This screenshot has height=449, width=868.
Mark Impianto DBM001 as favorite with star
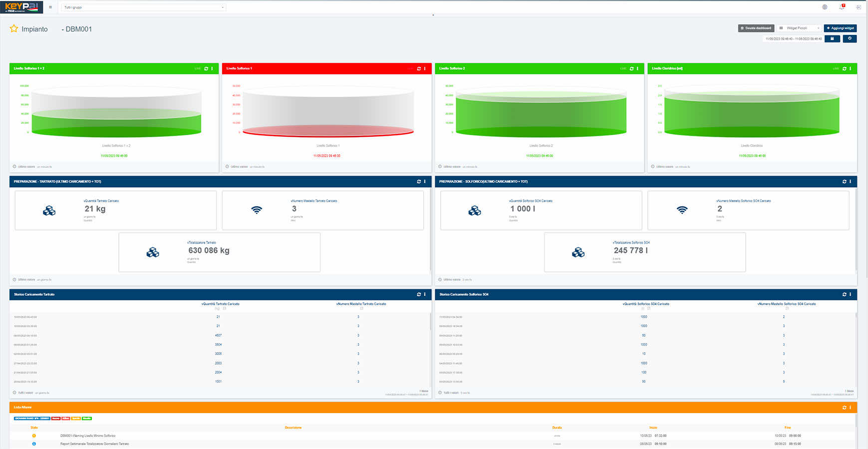coord(14,29)
